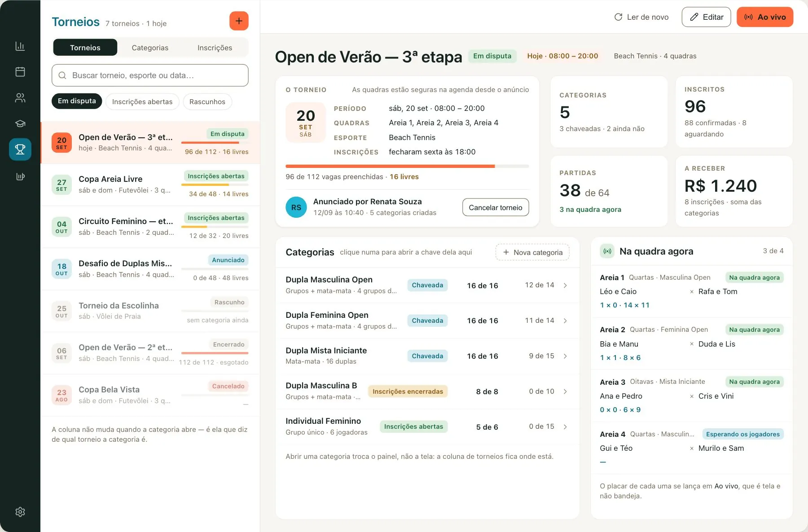Open the reports chart icon below trophy
808x532 pixels.
[x=20, y=176]
